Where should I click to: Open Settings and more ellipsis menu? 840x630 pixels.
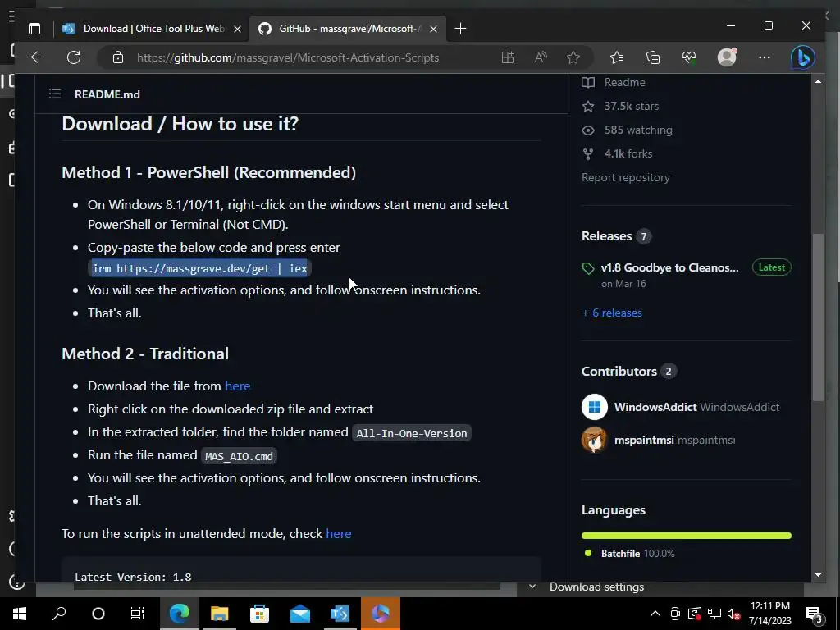[x=765, y=57]
